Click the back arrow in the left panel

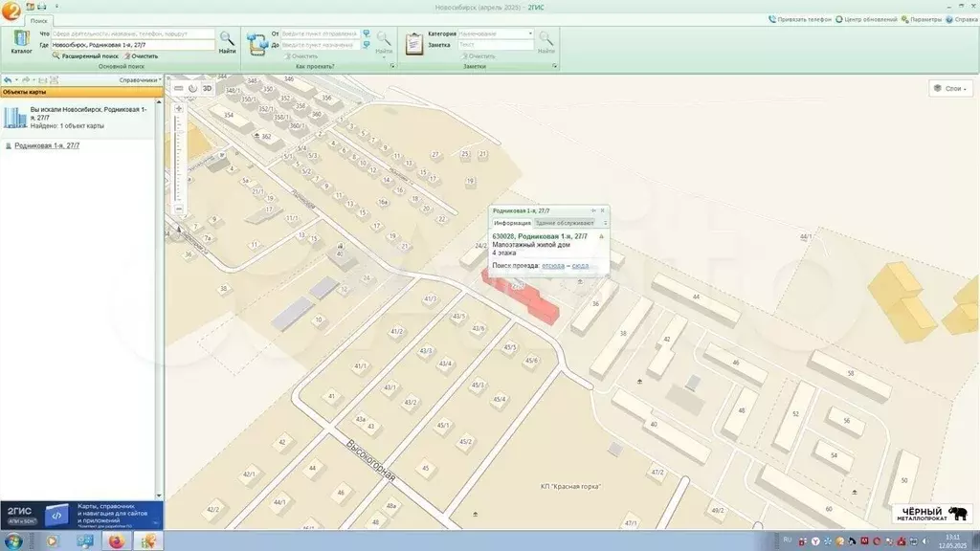8,80
